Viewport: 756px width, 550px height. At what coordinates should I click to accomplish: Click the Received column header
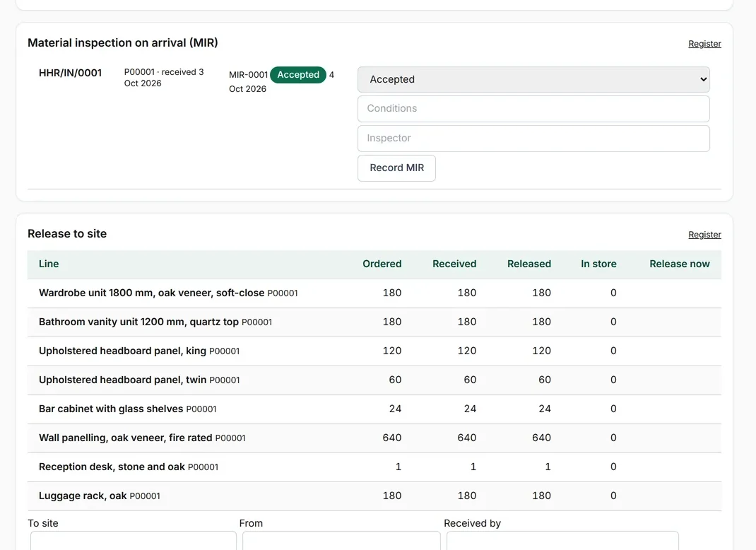[454, 264]
